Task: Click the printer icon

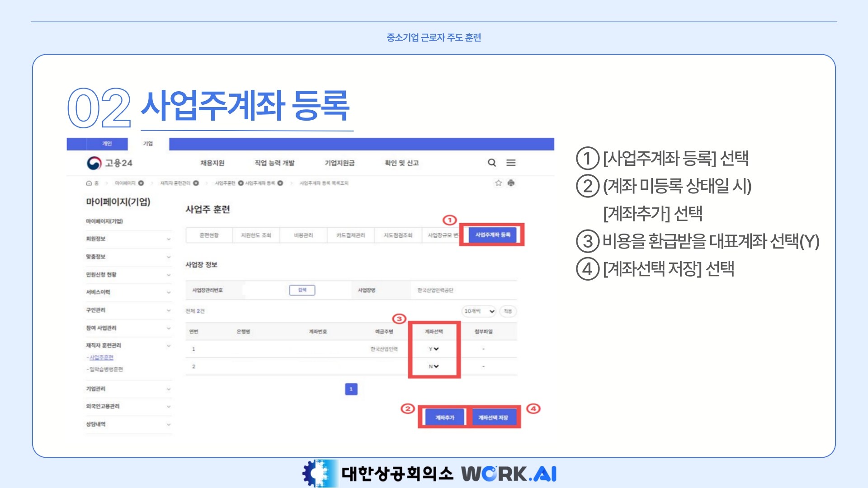Action: (x=511, y=183)
